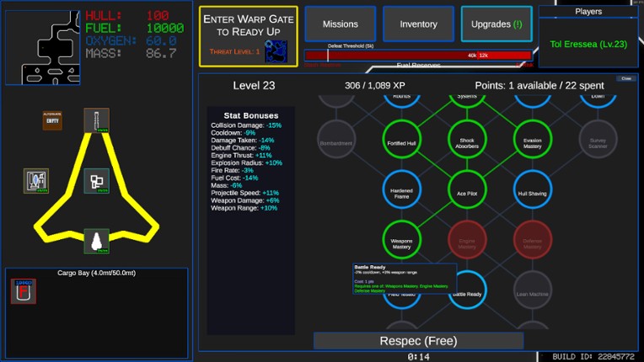The image size is (644, 362).
Task: Select the rear engine slot on ship
Action: 97,241
